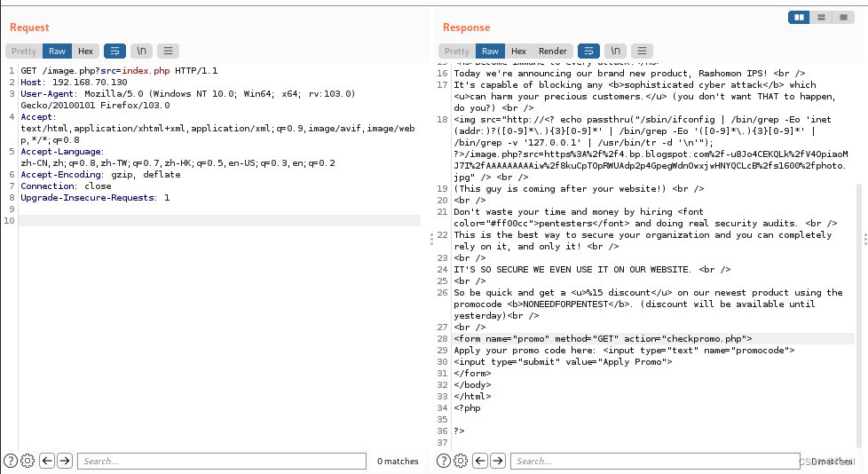This screenshot has height=474, width=868.
Task: Select side-by-side layout icon
Action: 800,17
